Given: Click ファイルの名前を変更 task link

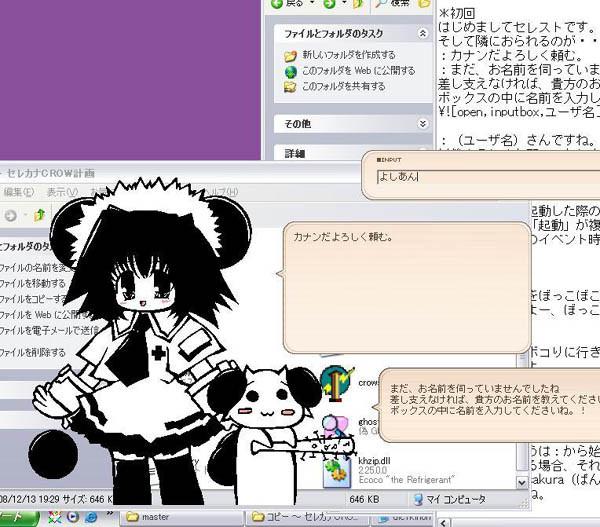Looking at the screenshot, I should tap(36, 268).
